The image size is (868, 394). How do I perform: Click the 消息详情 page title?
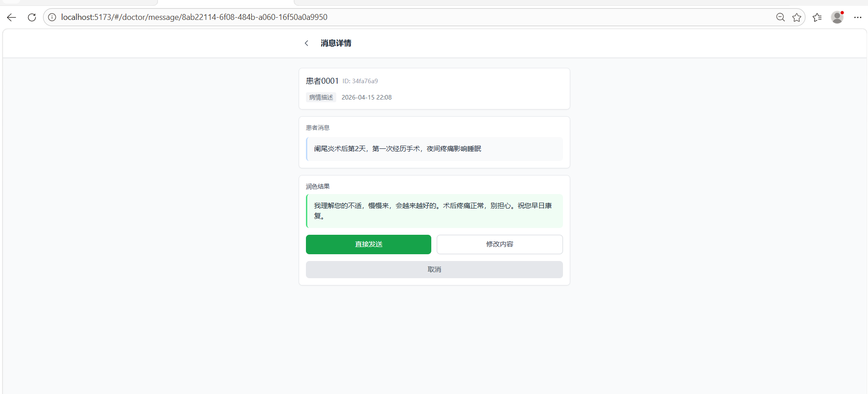[336, 43]
